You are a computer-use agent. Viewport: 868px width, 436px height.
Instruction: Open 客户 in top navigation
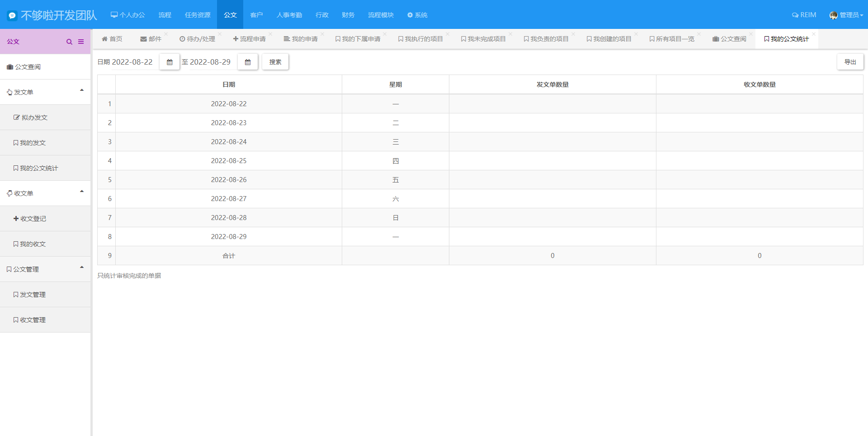pos(256,15)
